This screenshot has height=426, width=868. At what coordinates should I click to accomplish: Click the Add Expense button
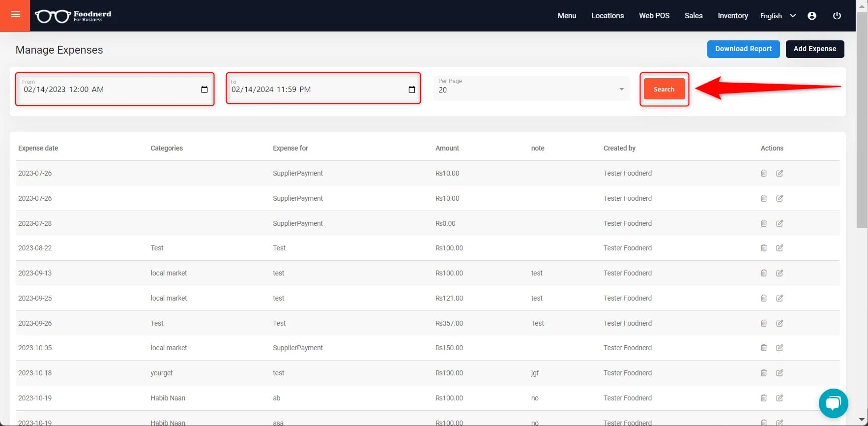[815, 49]
